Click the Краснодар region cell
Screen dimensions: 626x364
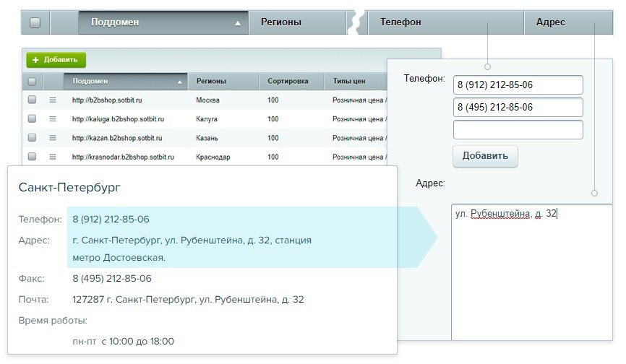pyautogui.click(x=213, y=157)
